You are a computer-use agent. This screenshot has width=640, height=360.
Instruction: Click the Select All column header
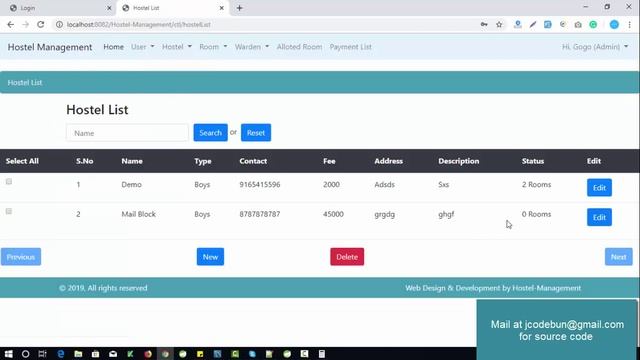22,161
